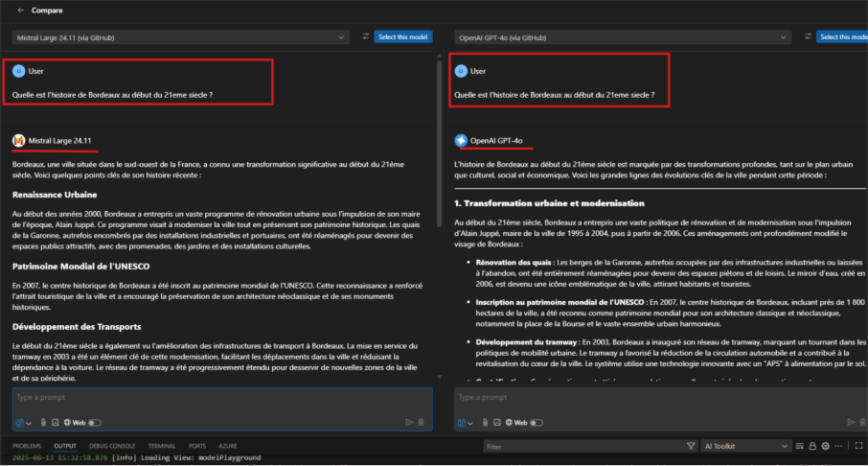Click Select this model for Mistral Large
868x466 pixels.
click(403, 36)
